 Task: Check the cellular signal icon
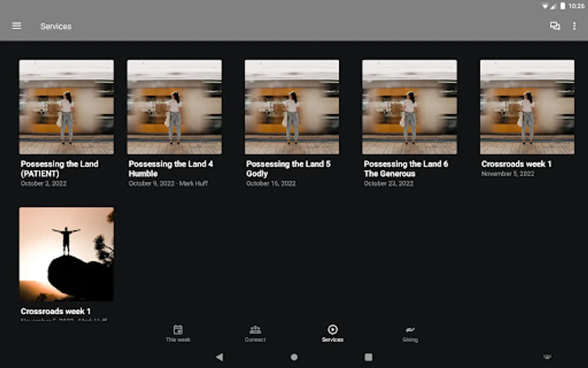(x=553, y=6)
